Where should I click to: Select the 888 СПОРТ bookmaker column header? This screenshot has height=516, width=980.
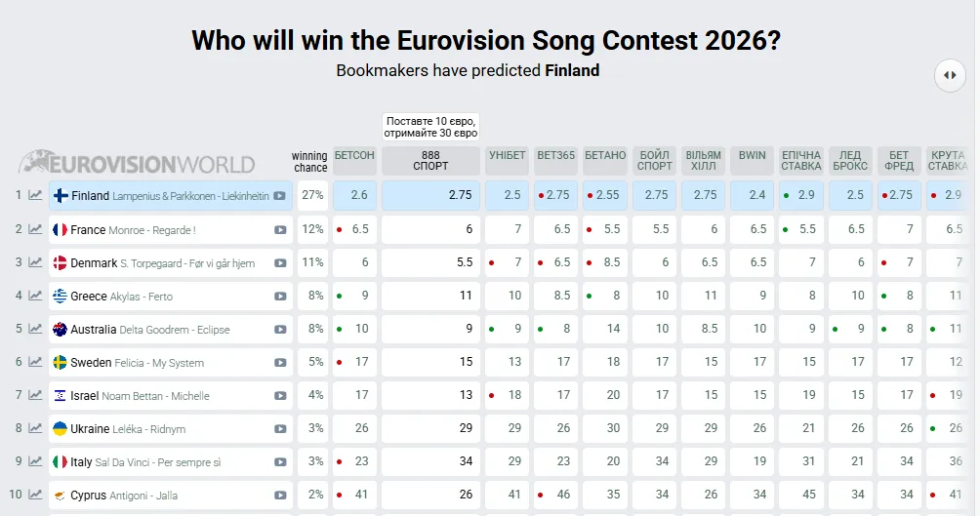[x=430, y=161]
